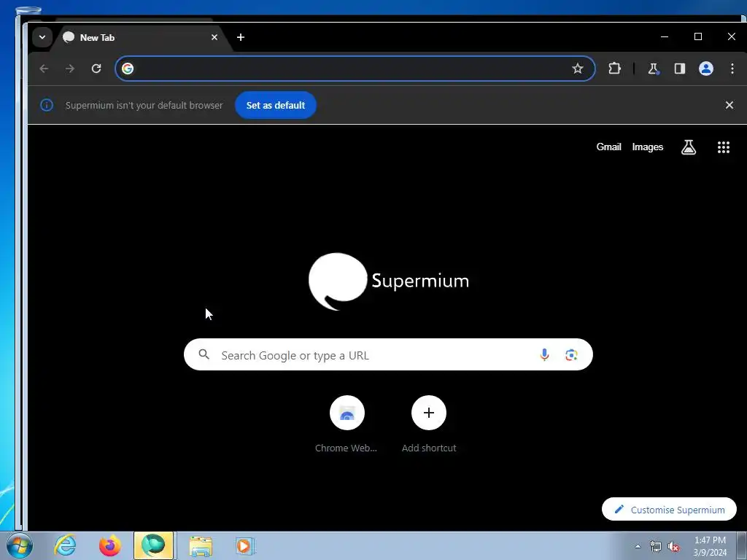Show hidden tray icons arrow
The width and height of the screenshot is (747, 560).
coord(638,547)
